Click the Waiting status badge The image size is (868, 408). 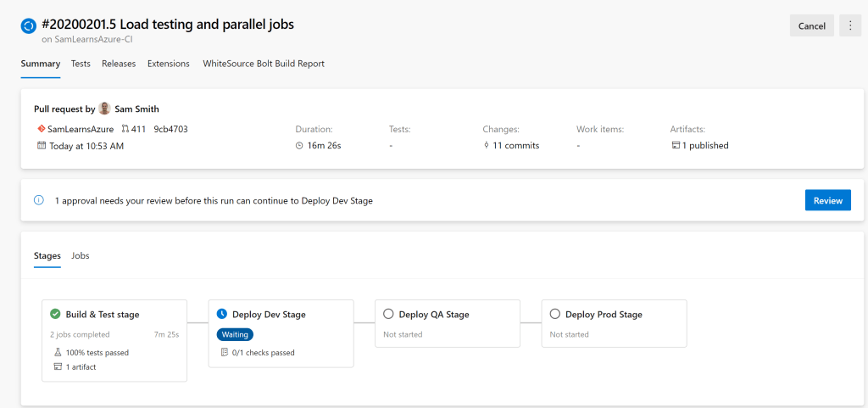pos(235,334)
